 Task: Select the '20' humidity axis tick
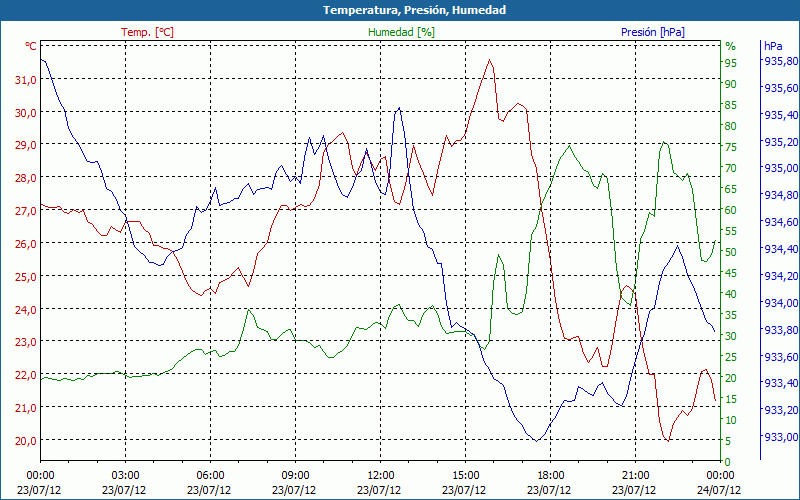coord(731,378)
